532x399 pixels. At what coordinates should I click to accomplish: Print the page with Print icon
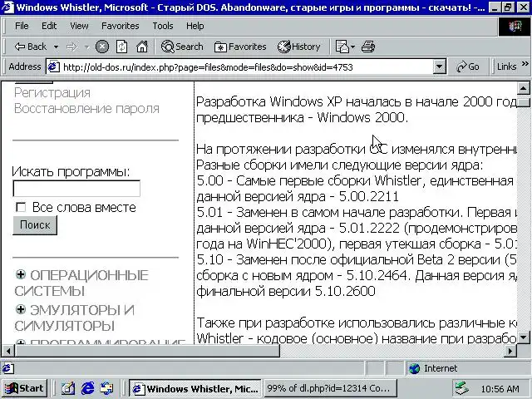(x=367, y=47)
